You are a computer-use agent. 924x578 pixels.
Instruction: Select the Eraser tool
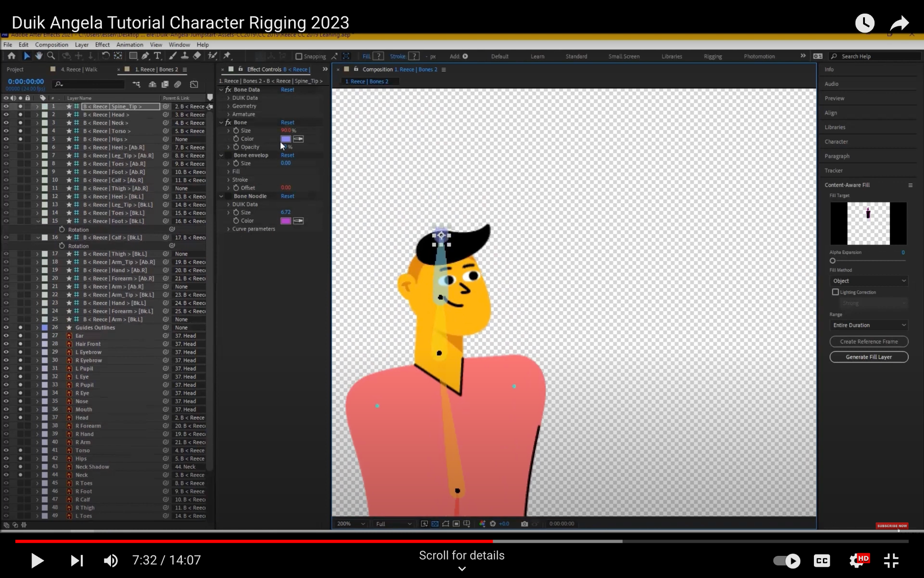pyautogui.click(x=197, y=56)
